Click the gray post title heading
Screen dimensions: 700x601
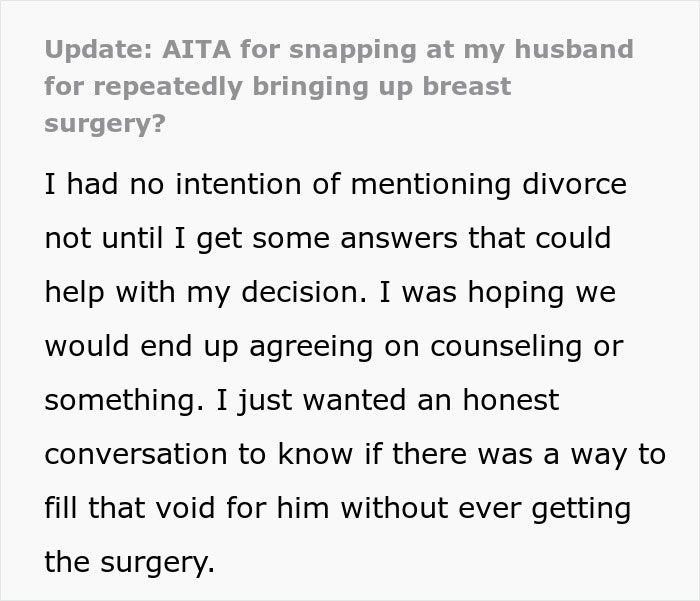click(338, 86)
